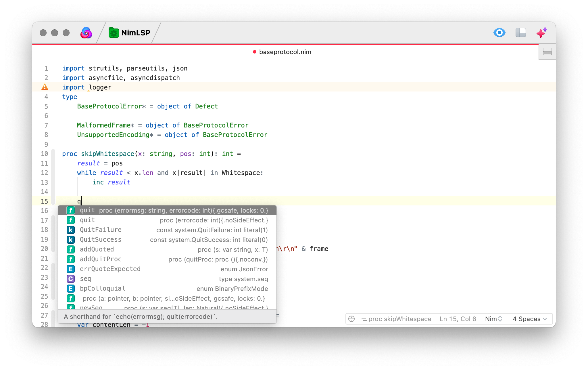Click the pink sparkle plus icon

pyautogui.click(x=541, y=33)
